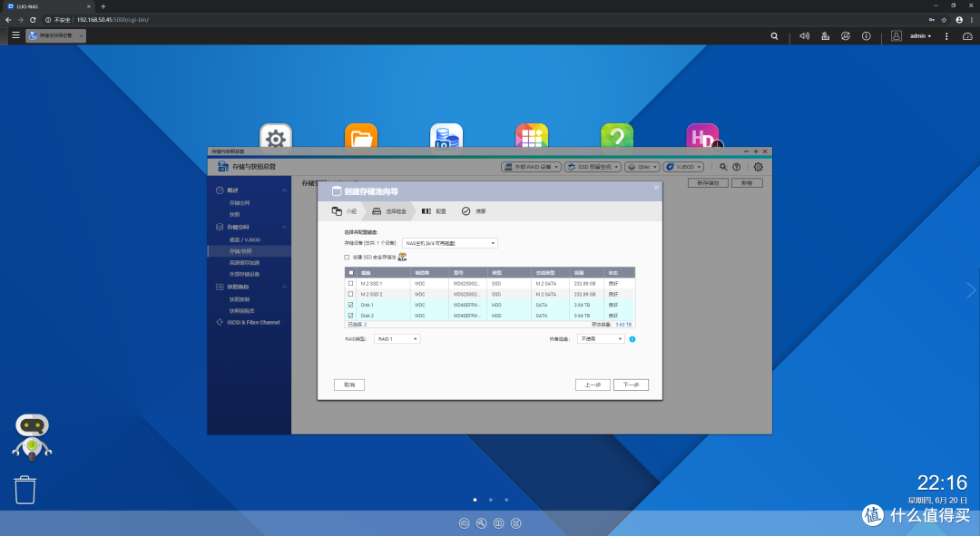Close the Create Storage Pool wizard dialog
Viewport: 980px width, 536px height.
(x=656, y=187)
